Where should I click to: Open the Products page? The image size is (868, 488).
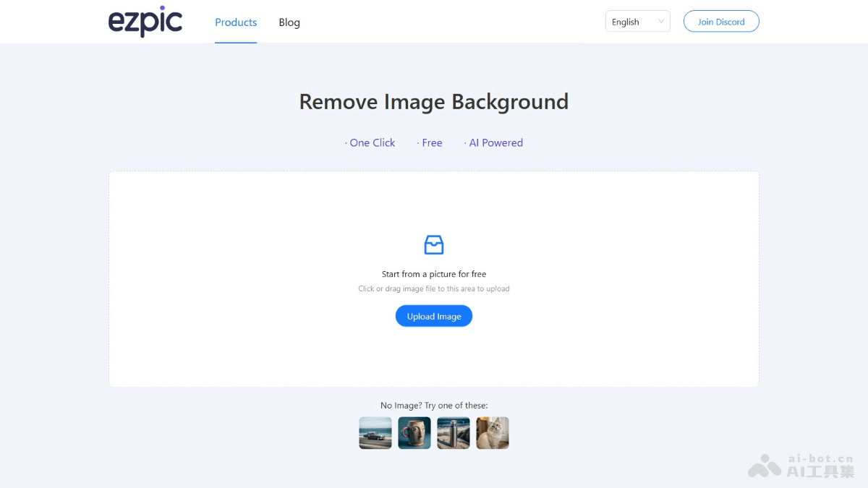click(235, 22)
